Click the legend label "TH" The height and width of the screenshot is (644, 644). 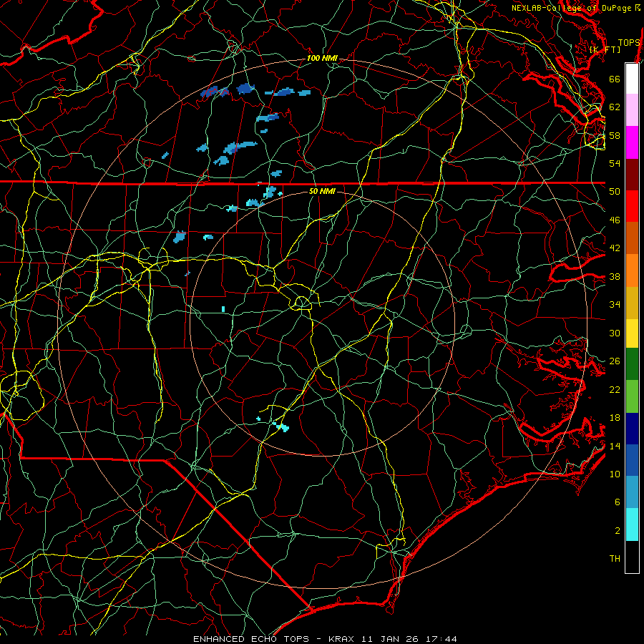point(615,559)
